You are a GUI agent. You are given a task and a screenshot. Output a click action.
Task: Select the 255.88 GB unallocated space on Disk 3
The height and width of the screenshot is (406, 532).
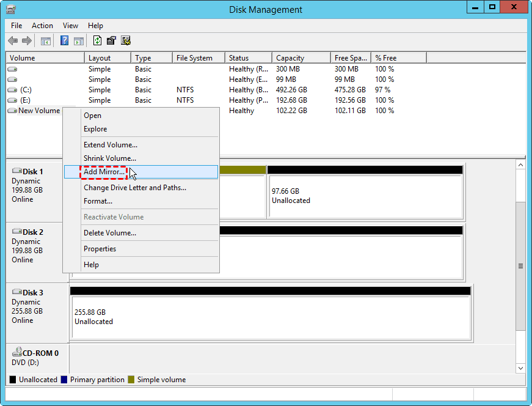click(x=271, y=317)
